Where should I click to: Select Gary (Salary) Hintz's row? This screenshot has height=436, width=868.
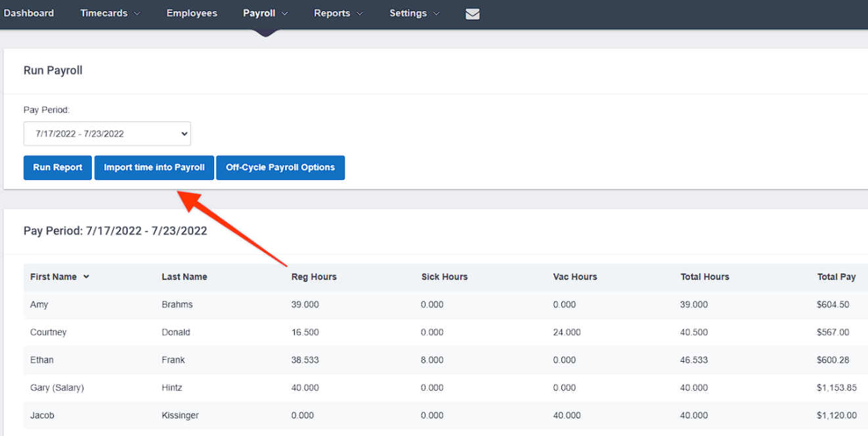coord(263,387)
